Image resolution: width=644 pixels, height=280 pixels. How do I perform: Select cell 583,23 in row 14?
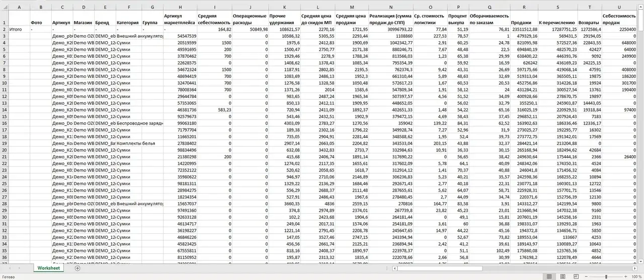click(x=214, y=110)
